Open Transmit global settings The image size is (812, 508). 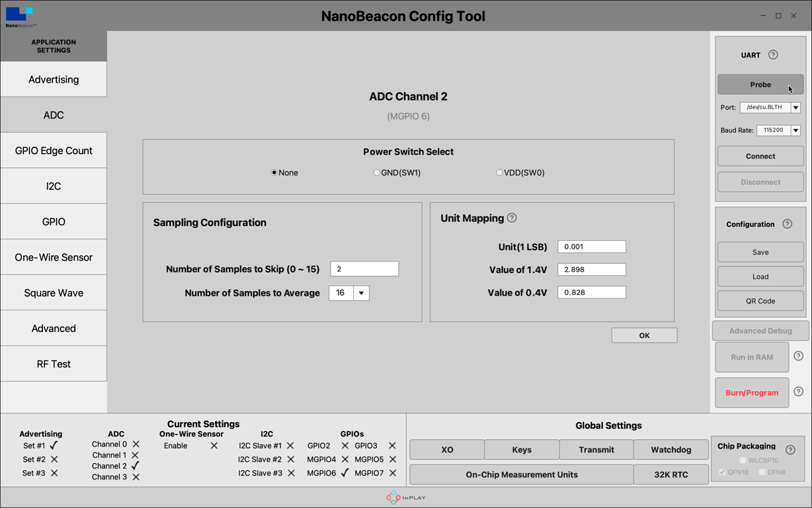(596, 450)
